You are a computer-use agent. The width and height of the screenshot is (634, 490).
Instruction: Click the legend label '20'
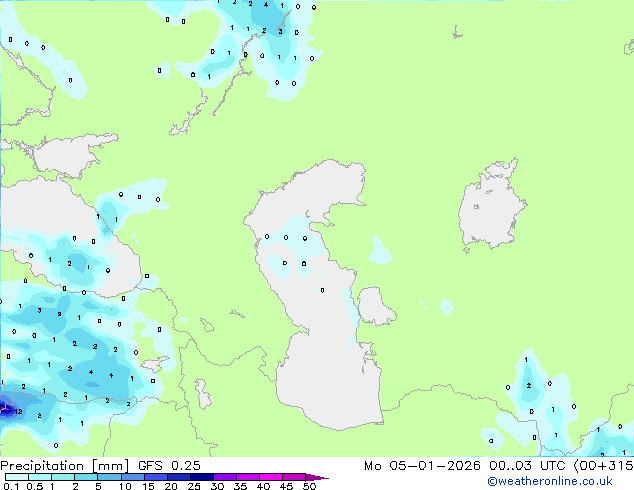point(171,486)
